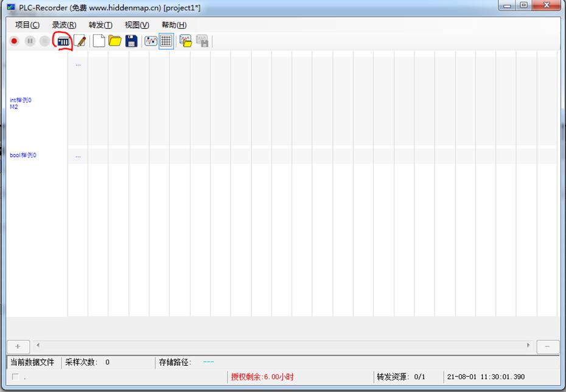Screen dimensions: 566x392
Task: Select the pencil edit icon
Action: click(80, 41)
